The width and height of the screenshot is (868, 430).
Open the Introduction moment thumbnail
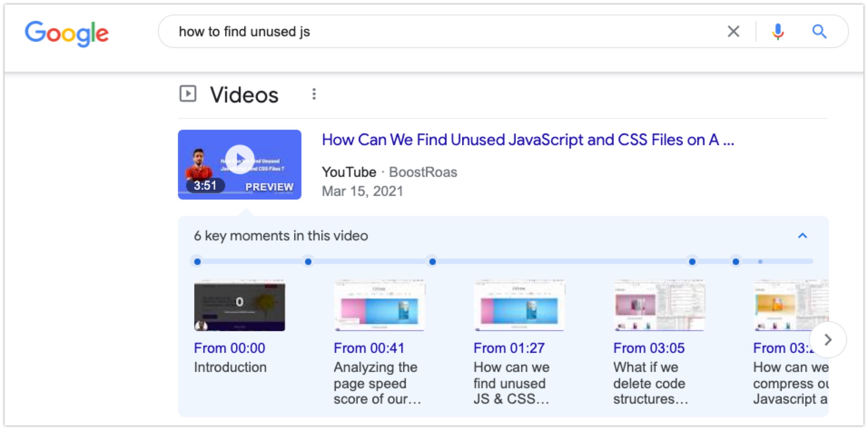(240, 306)
